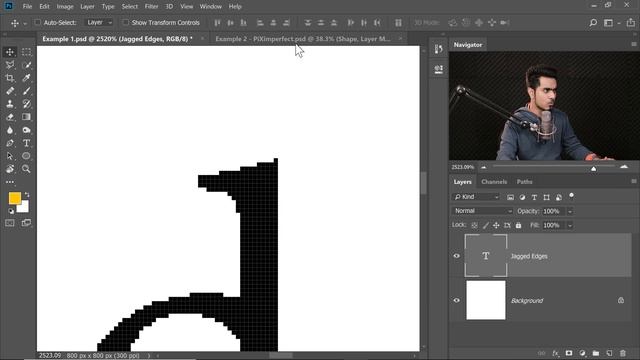
Task: Open the Move tool preset picker arrow
Action: 25,24
